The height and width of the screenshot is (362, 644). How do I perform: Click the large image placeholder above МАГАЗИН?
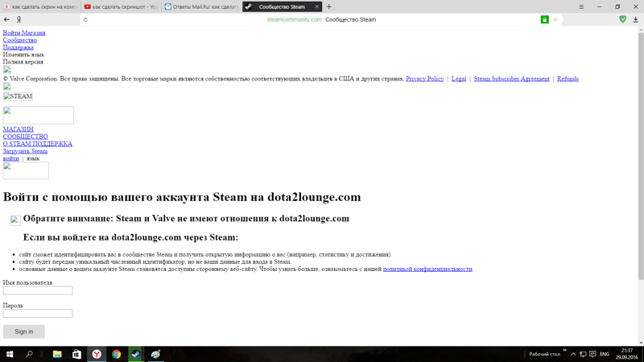(x=38, y=115)
